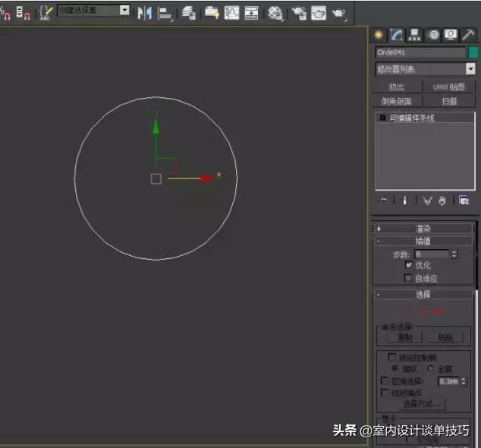Enable the 区域选择 checkbox

coord(385,381)
